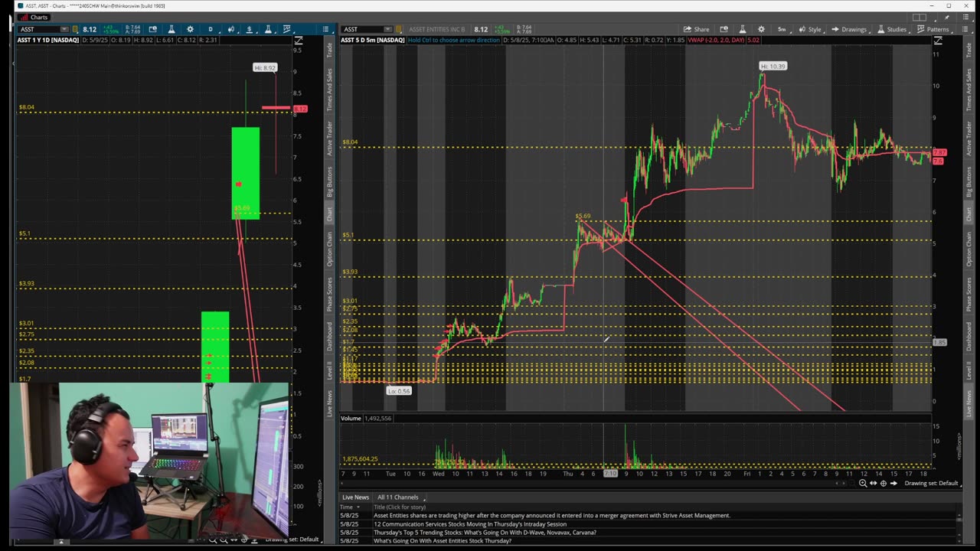The image size is (980, 551).
Task: Open the Drawings menu
Action: coord(849,29)
